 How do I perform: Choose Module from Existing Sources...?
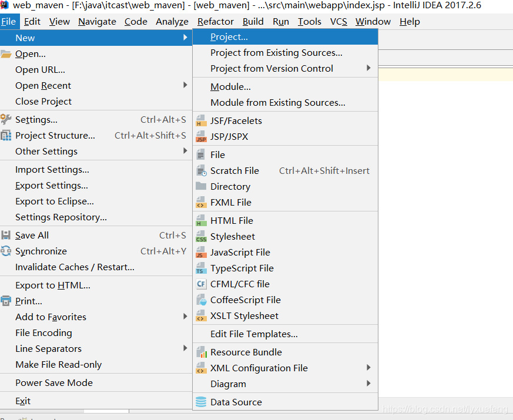click(285, 102)
